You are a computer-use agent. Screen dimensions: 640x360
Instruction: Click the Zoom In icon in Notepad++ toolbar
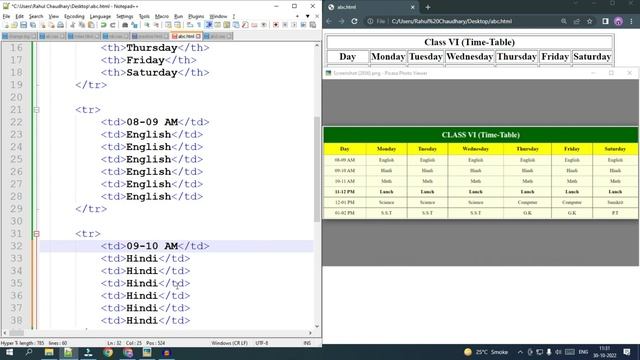147,25
